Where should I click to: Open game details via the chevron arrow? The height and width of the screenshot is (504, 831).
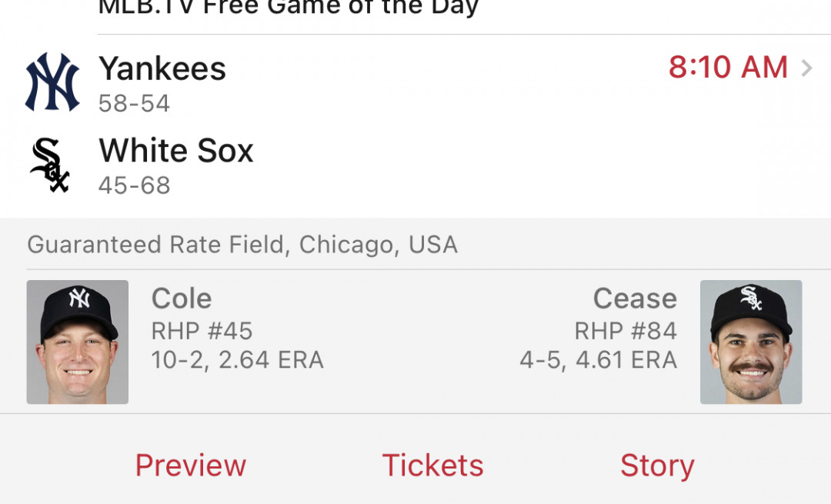coord(806,68)
